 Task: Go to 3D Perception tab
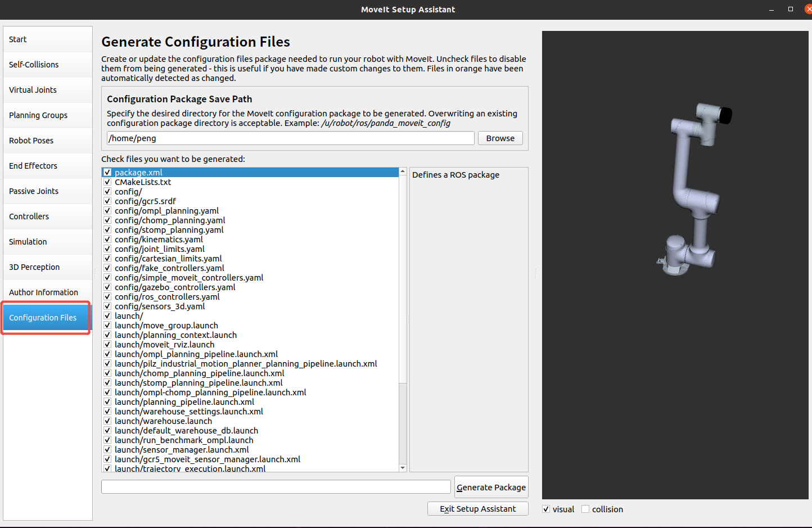click(48, 267)
